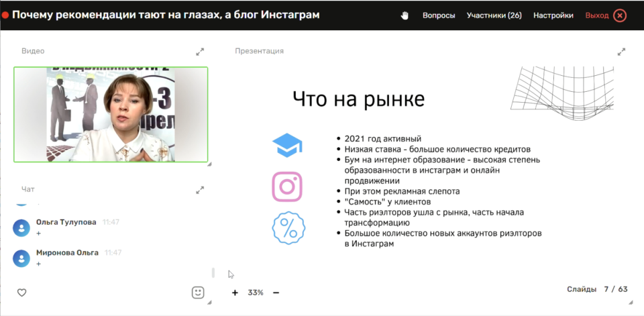Zoom out presentation with minus icon
The image size is (644, 316).
pyautogui.click(x=276, y=293)
